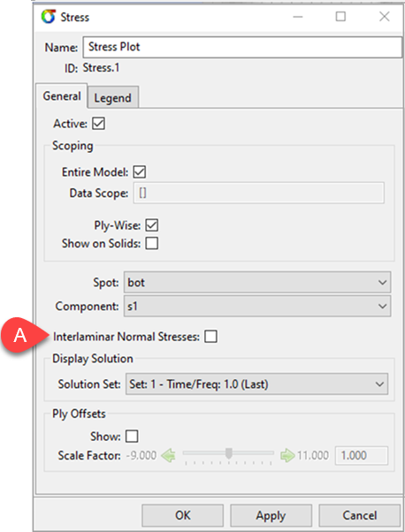405x532 pixels.
Task: Disable the Ply-Wise checkbox
Action: tap(152, 225)
